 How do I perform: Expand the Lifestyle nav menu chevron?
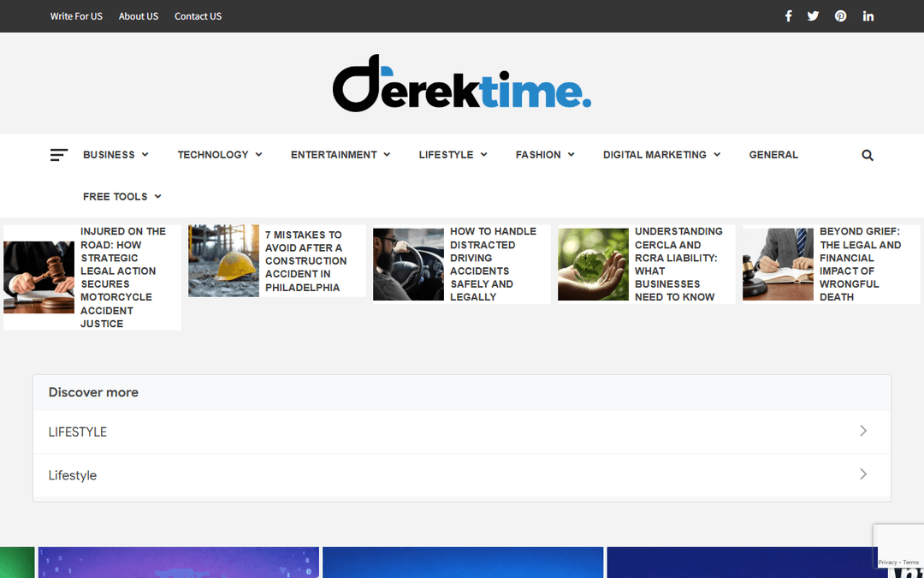483,154
